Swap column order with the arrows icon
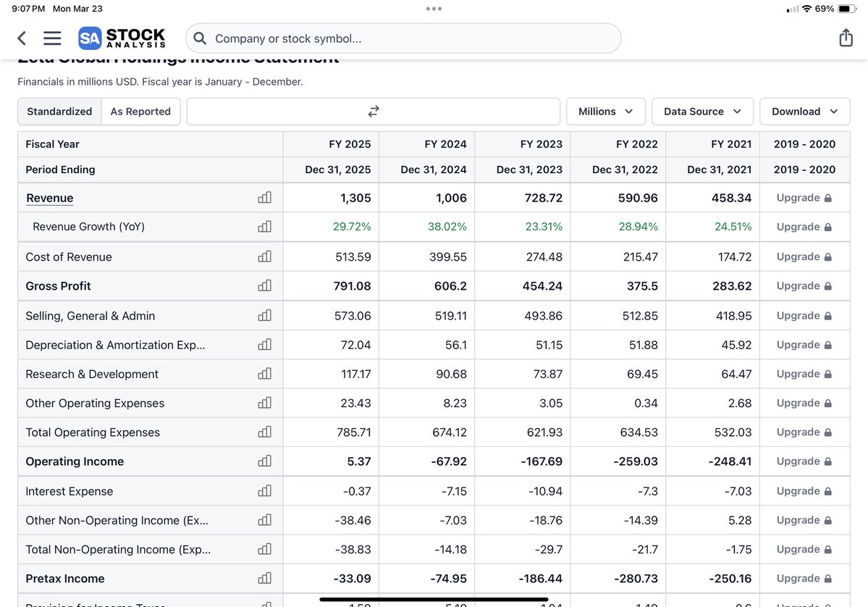The height and width of the screenshot is (607, 868). [x=374, y=112]
